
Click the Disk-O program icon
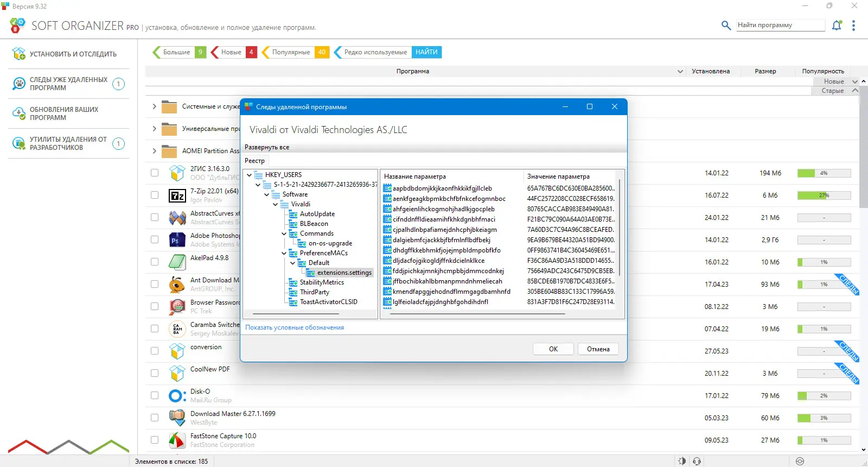pyautogui.click(x=177, y=396)
